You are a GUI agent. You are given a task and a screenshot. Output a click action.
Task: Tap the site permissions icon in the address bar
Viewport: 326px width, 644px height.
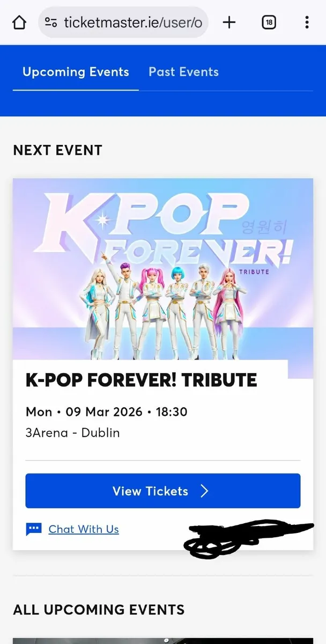click(51, 23)
